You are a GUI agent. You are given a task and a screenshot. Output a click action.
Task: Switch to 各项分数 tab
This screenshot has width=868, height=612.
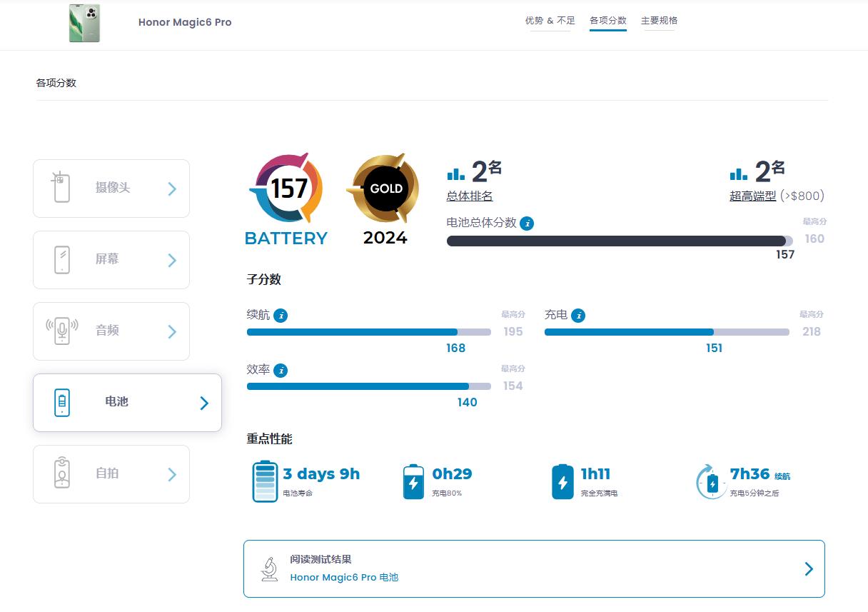coord(608,21)
